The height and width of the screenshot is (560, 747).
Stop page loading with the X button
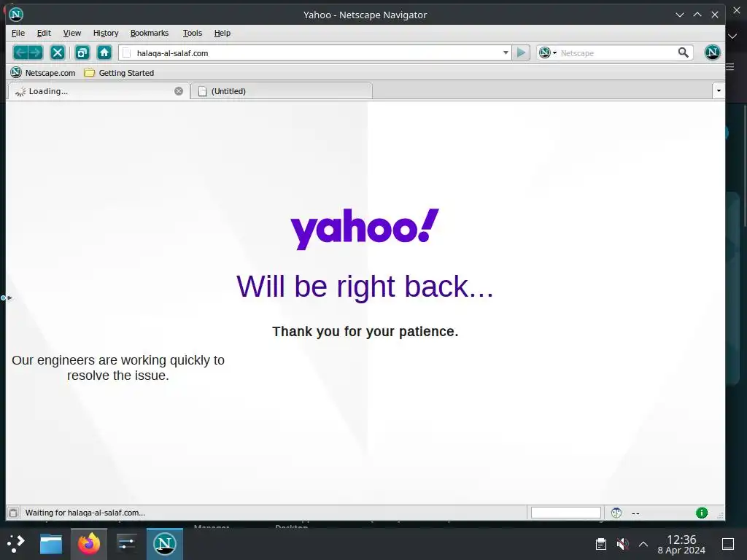tap(58, 52)
